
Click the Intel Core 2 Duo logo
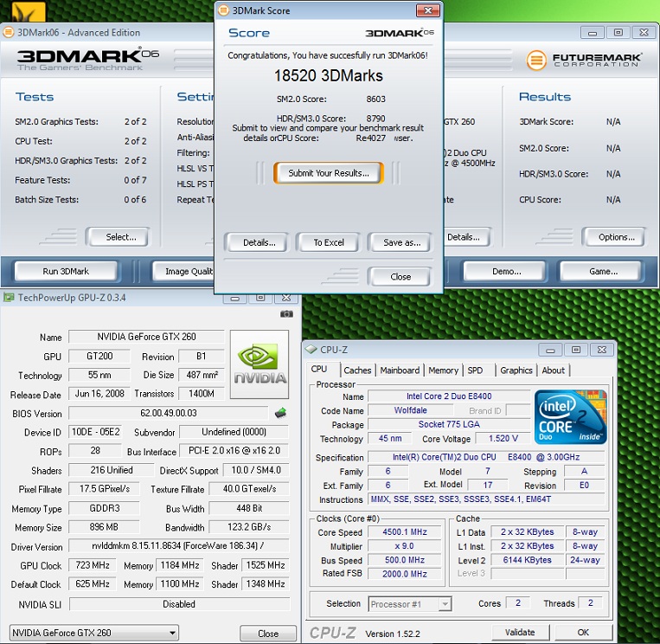click(x=570, y=416)
